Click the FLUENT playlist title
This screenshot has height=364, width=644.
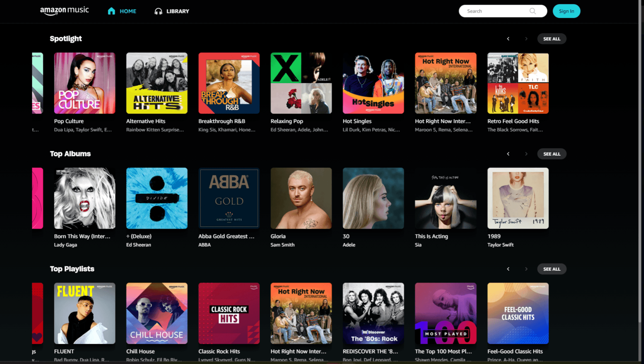tap(64, 351)
